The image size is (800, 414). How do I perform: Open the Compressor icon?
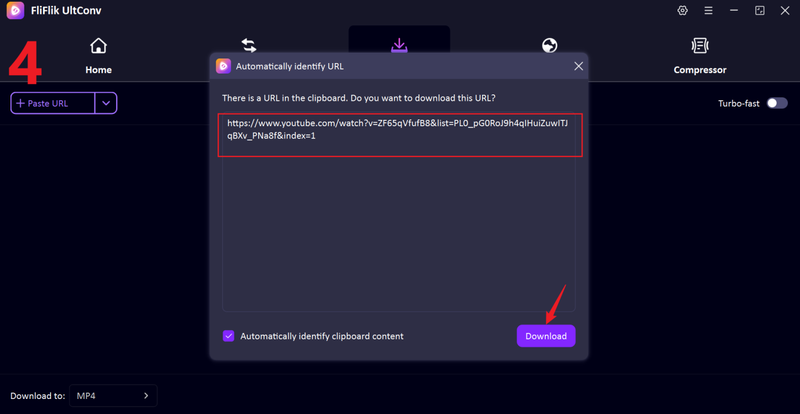[699, 46]
